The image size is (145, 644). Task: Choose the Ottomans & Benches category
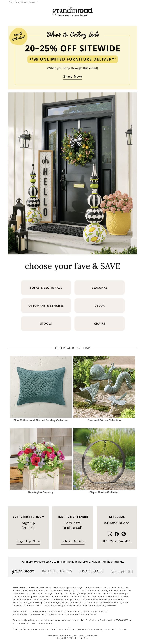click(x=46, y=306)
